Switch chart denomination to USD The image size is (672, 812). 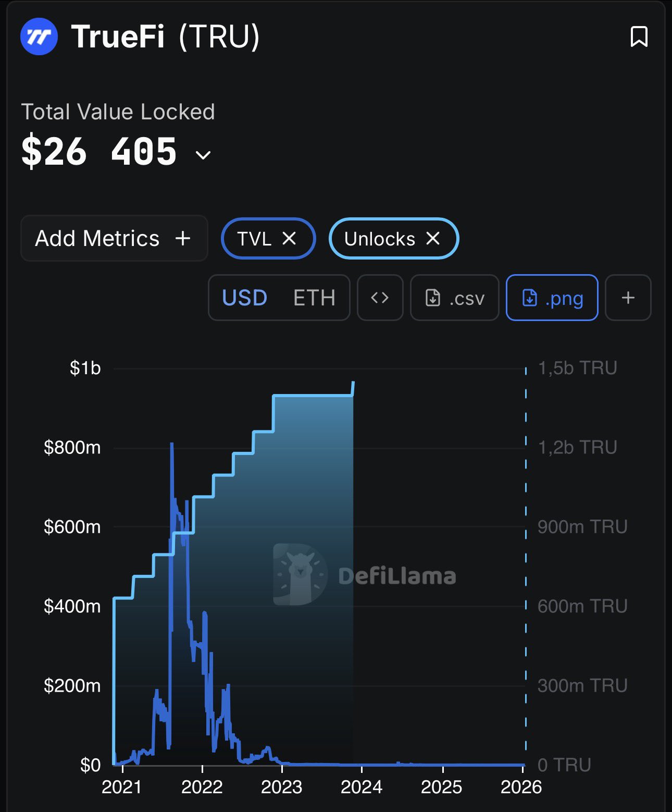pyautogui.click(x=244, y=298)
